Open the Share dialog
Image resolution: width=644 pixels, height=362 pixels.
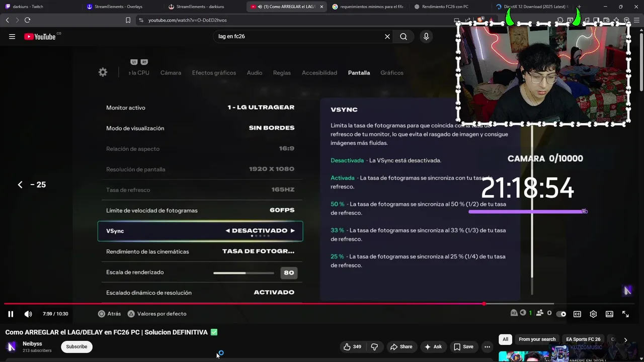coord(401,346)
